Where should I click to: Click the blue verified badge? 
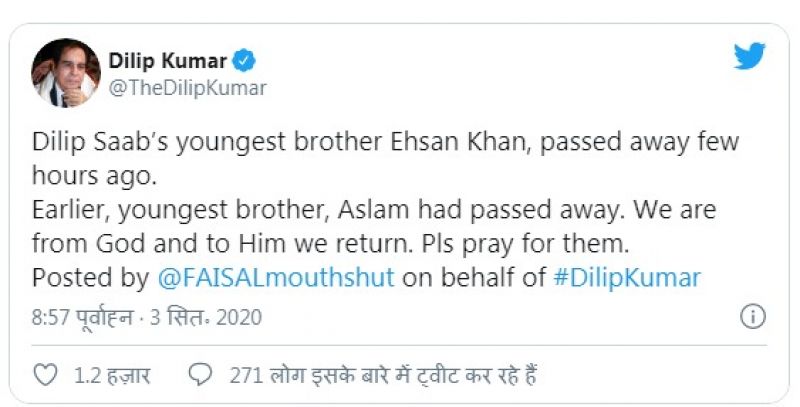tap(244, 60)
